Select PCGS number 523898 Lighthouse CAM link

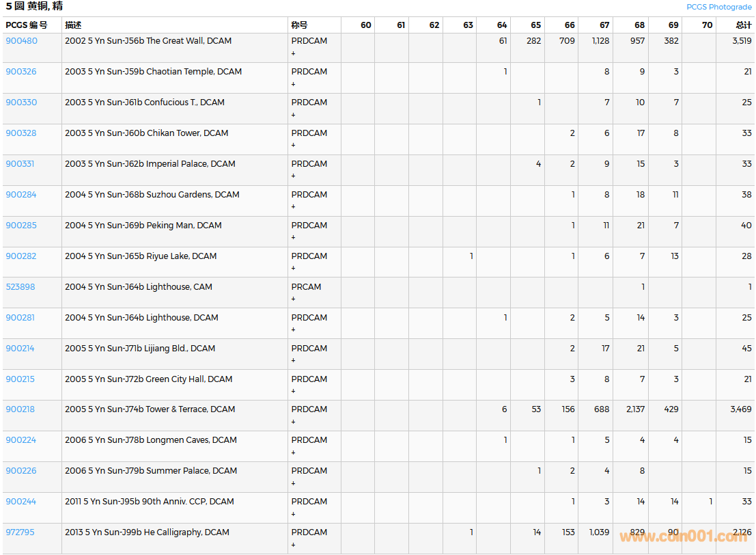point(20,287)
